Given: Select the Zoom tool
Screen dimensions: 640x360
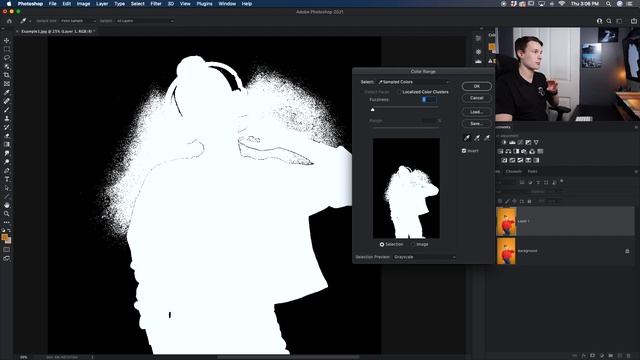Looking at the screenshot, I should [x=7, y=213].
